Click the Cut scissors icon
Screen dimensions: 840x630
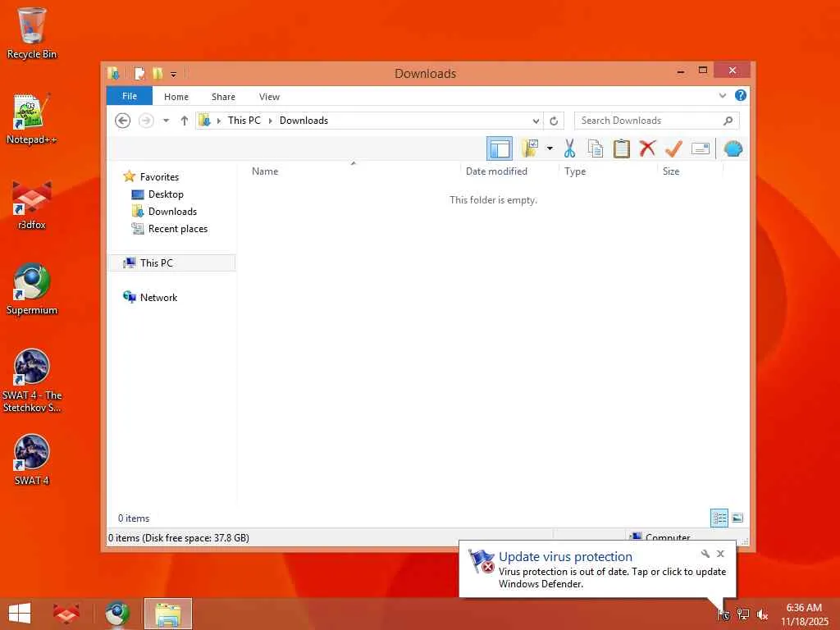(x=569, y=148)
